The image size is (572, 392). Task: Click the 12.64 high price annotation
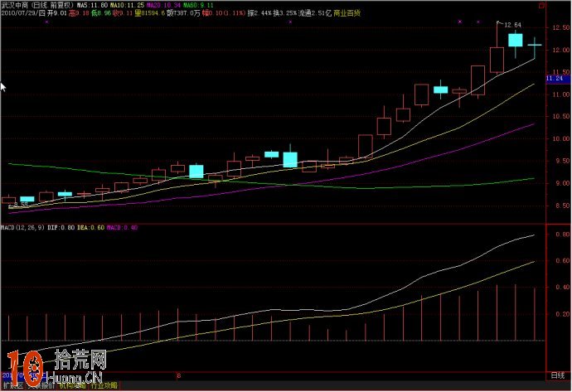pyautogui.click(x=512, y=25)
